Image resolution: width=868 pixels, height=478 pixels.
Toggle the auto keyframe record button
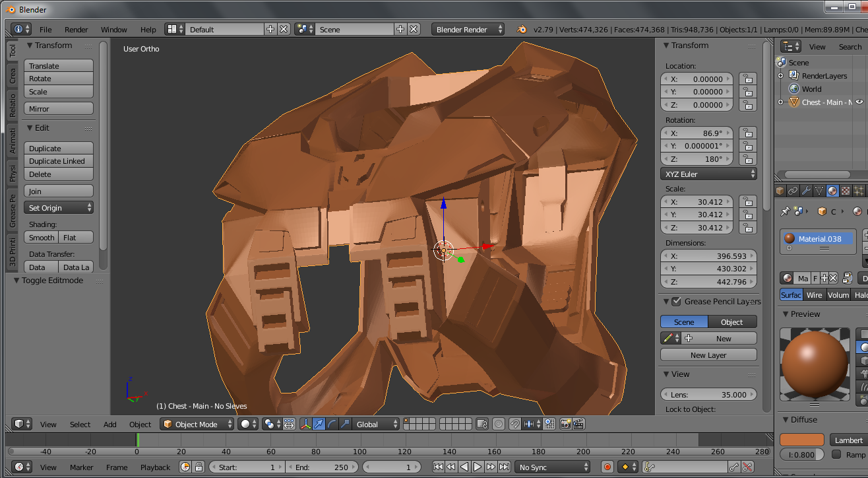[607, 467]
